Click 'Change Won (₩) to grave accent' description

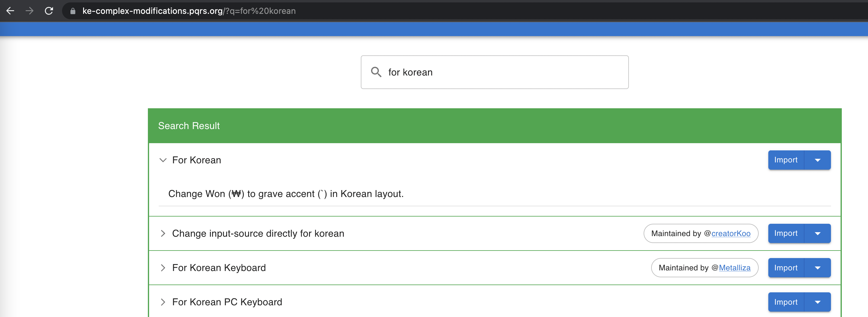tap(286, 194)
